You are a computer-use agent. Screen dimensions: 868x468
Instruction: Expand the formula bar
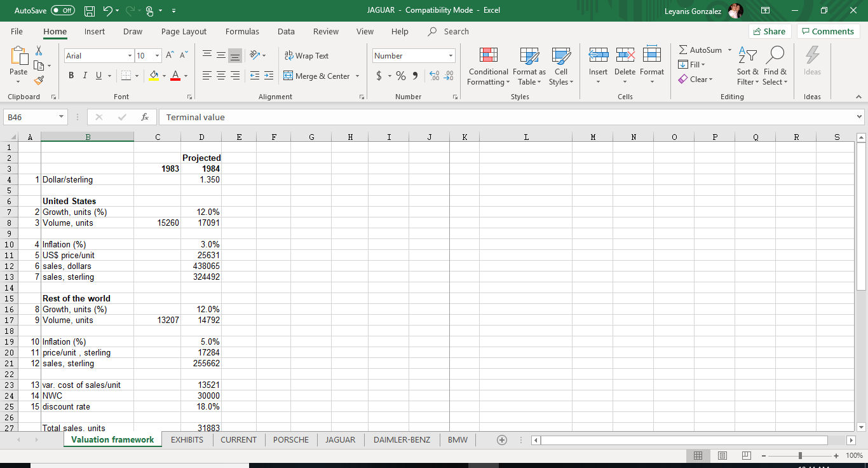[860, 117]
